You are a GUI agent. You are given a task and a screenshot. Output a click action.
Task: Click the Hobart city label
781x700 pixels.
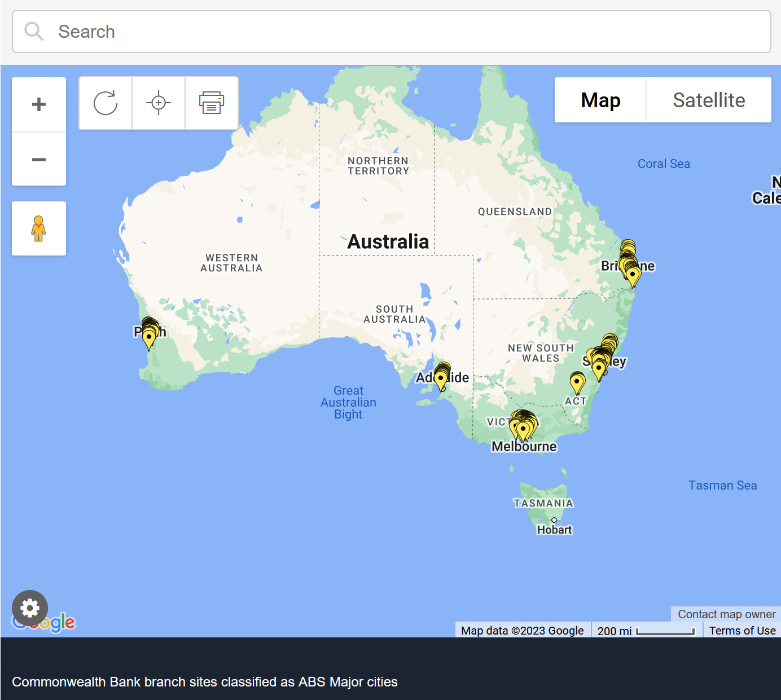pyautogui.click(x=554, y=530)
